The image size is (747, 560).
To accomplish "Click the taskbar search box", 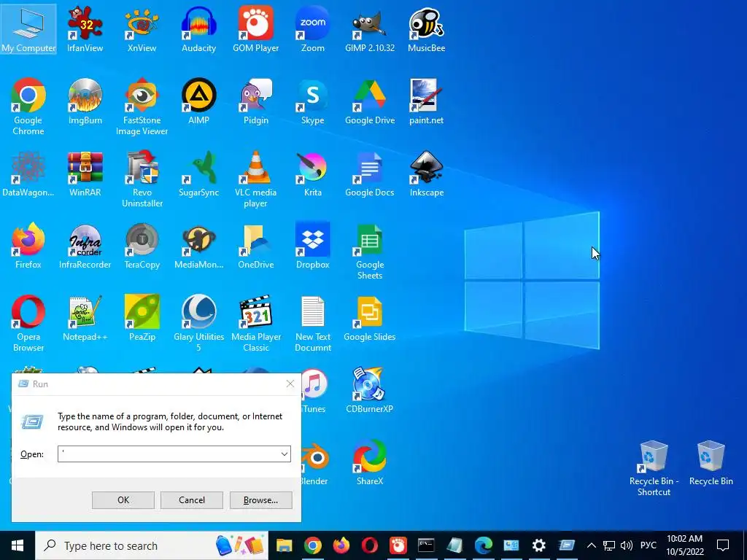I will tap(152, 545).
